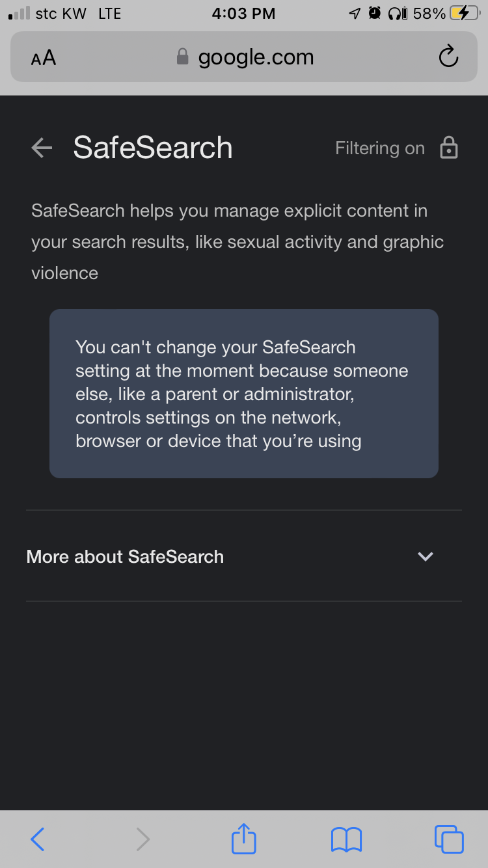Tap the Safari back navigation chevron
The height and width of the screenshot is (868, 488).
click(x=38, y=839)
